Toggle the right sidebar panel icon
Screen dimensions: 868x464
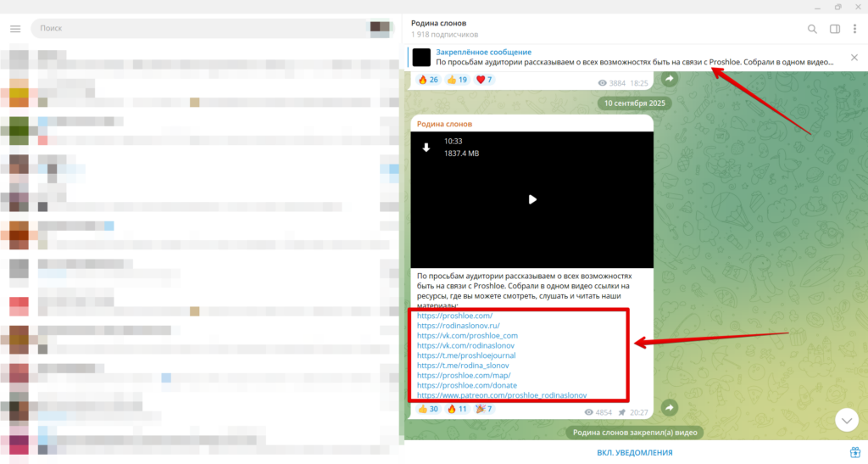[x=835, y=29]
